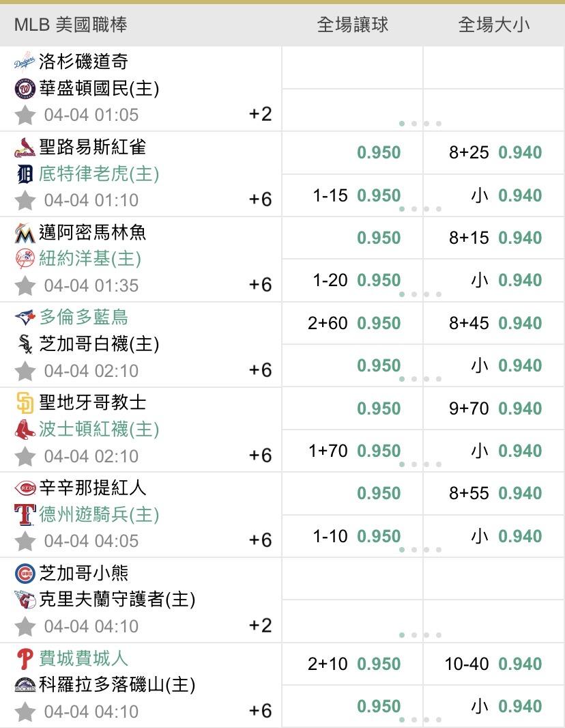Expand +2 more bets for Dodgers game
Viewport: 565px width, 728px height.
point(260,114)
